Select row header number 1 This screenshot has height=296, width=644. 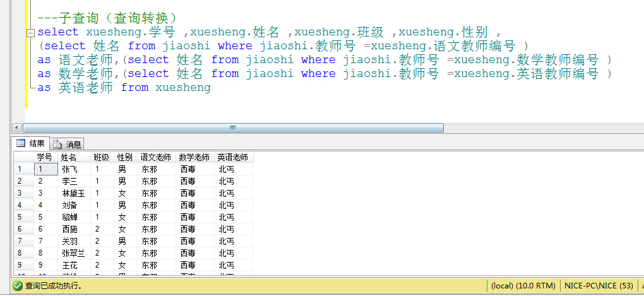(x=24, y=169)
